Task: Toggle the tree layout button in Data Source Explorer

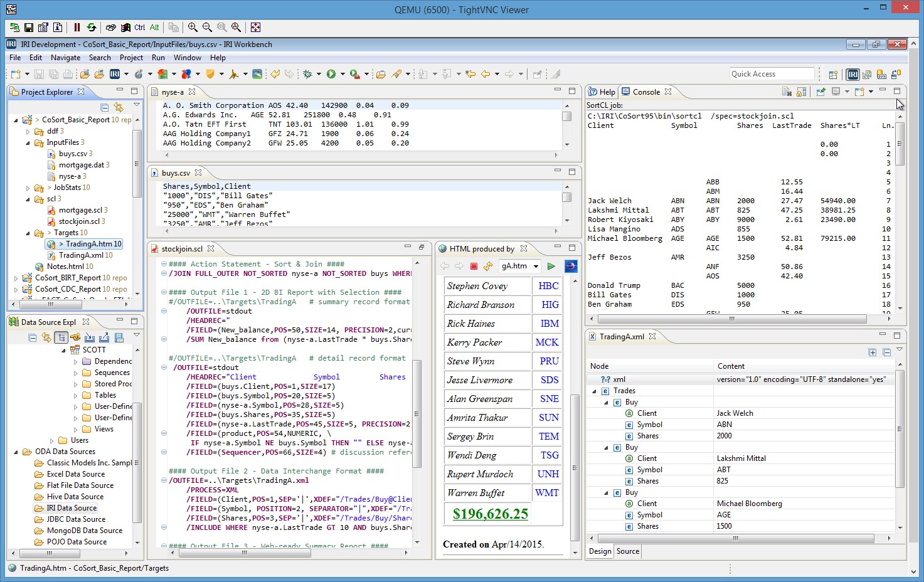Action: (x=61, y=337)
